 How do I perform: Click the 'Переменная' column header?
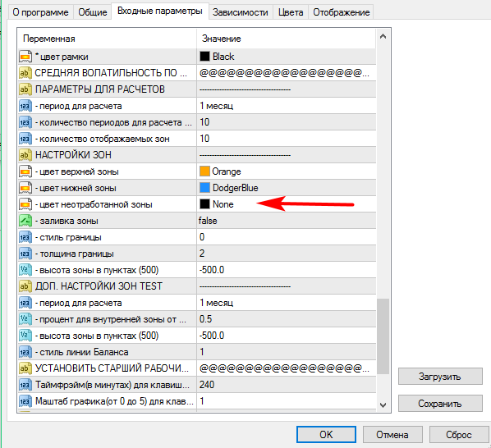point(108,39)
